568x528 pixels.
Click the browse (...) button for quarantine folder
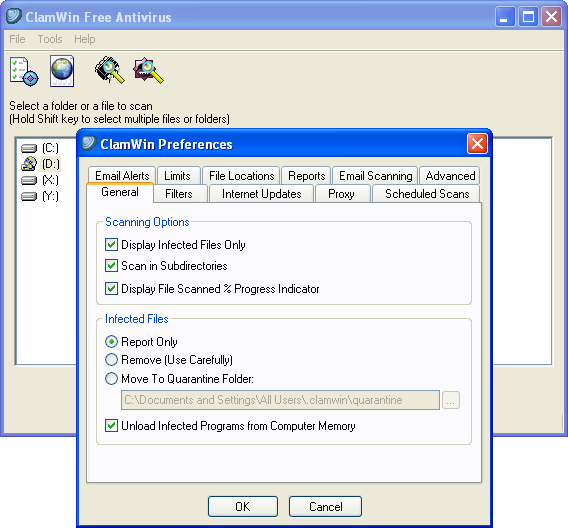point(451,400)
